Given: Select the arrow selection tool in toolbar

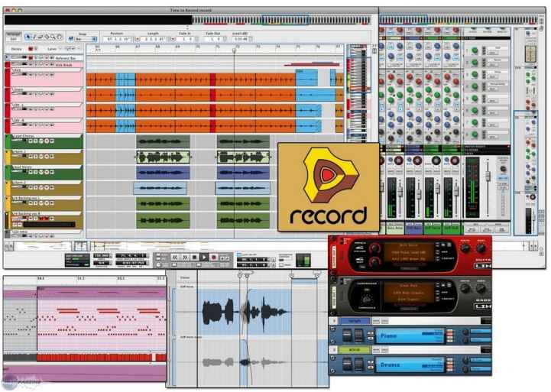Looking at the screenshot, I should pyautogui.click(x=28, y=36).
